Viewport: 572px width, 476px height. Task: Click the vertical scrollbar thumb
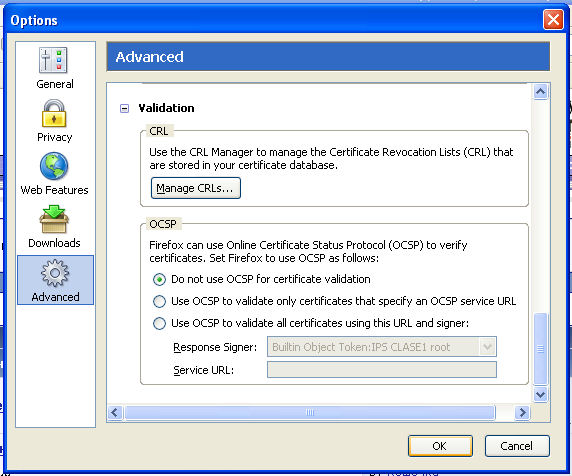(540, 349)
